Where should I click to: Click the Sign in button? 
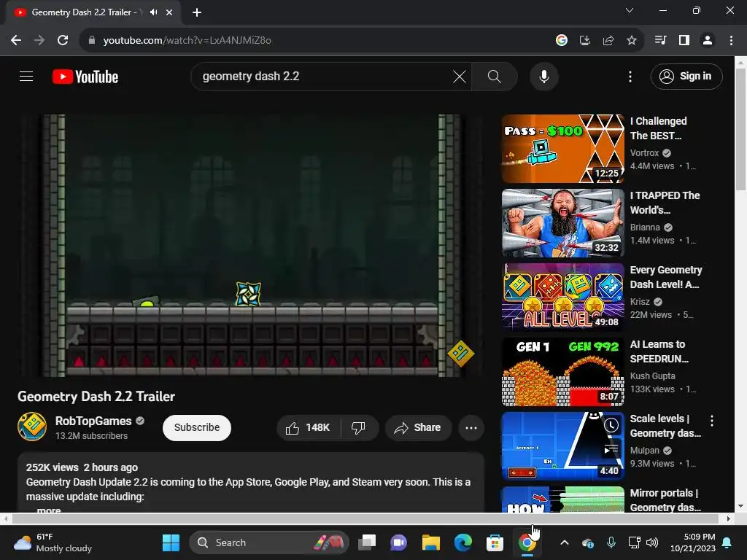686,76
